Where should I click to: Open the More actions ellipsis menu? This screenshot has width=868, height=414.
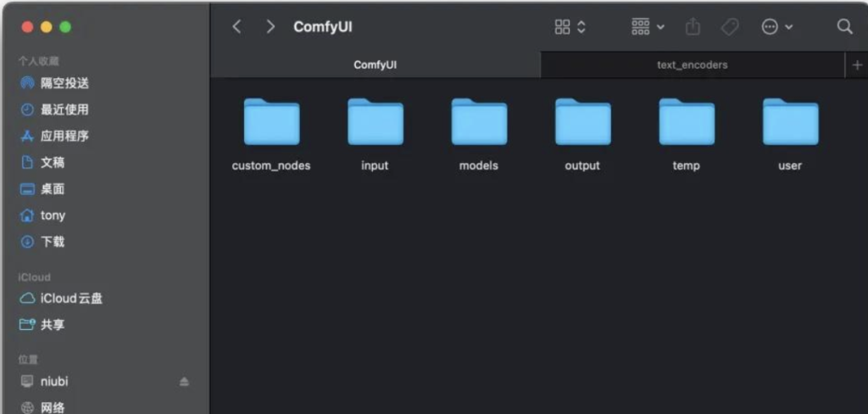776,26
